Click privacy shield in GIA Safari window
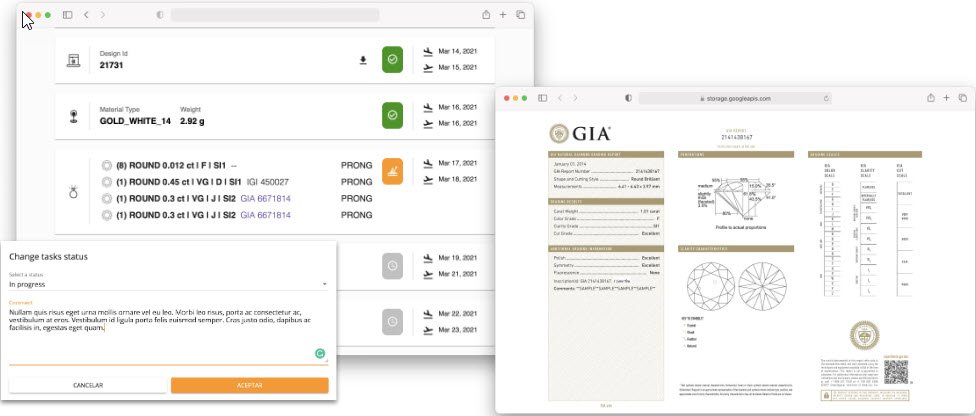This screenshot has width=976, height=416. [x=629, y=98]
